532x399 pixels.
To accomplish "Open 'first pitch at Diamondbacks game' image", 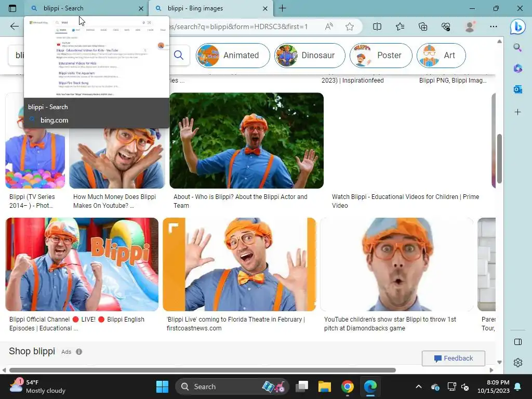I will coord(396,264).
